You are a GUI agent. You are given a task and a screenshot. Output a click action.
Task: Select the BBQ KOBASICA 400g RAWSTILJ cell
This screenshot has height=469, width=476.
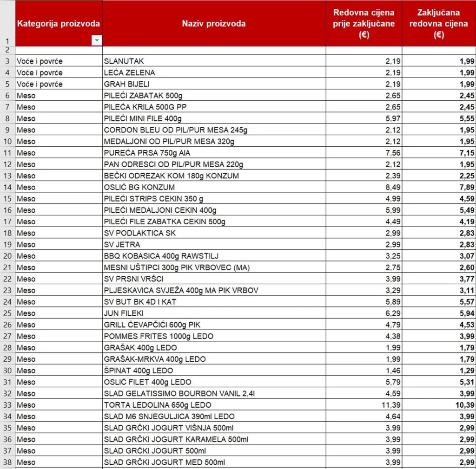[214, 256]
